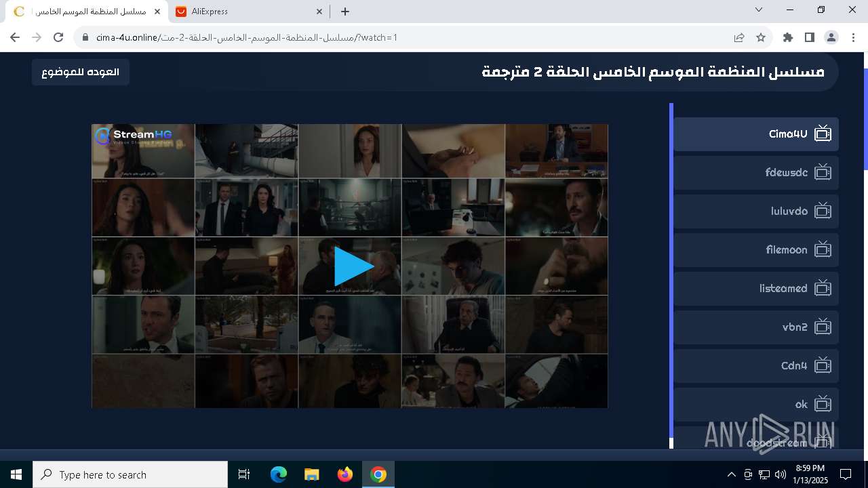
Task: Click the Chrome taskbar icon
Action: coord(378,474)
